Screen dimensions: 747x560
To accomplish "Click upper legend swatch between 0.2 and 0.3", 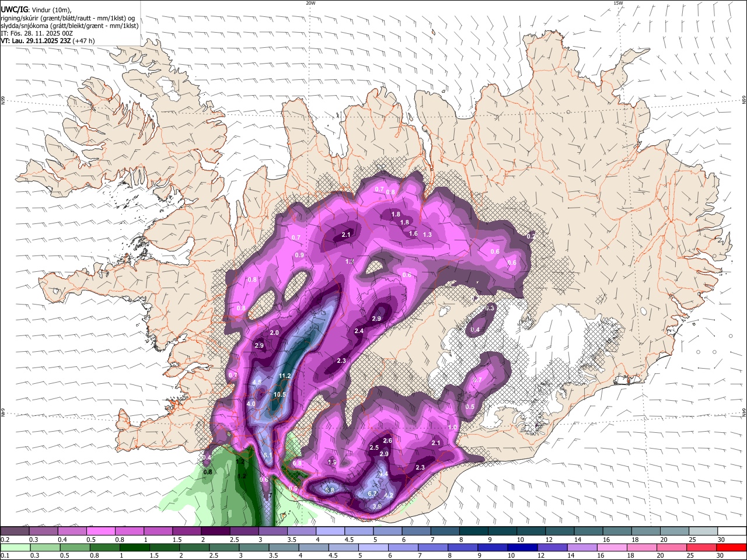I will coord(15,531).
